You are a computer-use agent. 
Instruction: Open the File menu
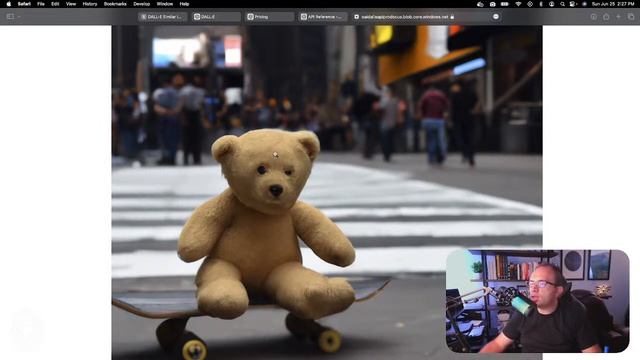coord(41,4)
